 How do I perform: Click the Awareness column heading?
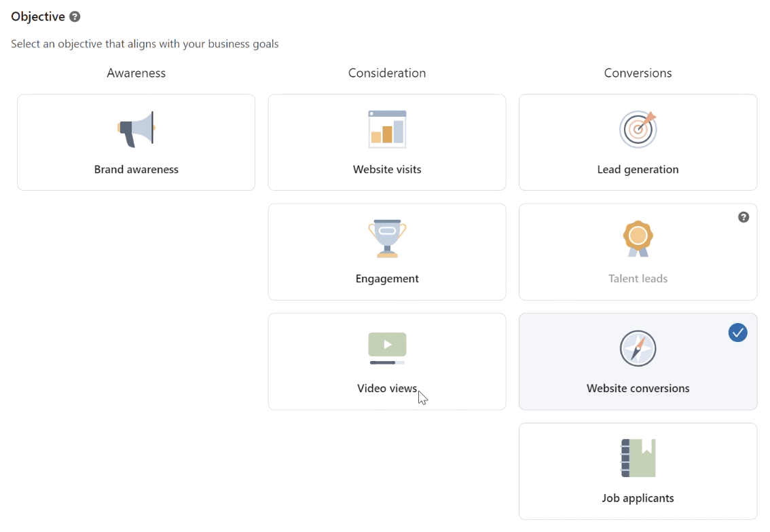tap(136, 73)
